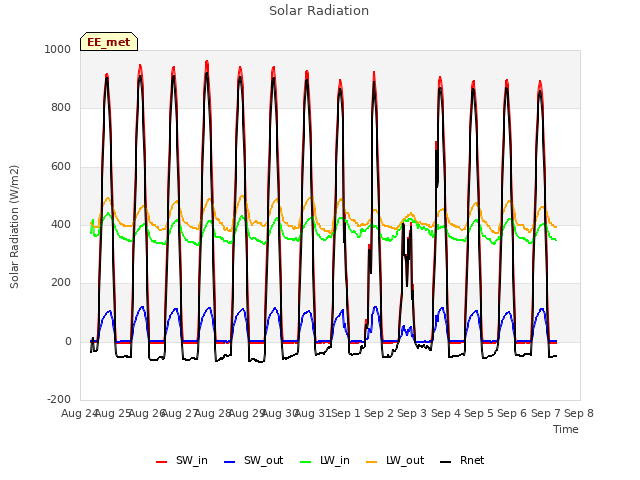Click the orange LW_out legend color marker
Screen dimensions: 640x480
pyautogui.click(x=372, y=462)
